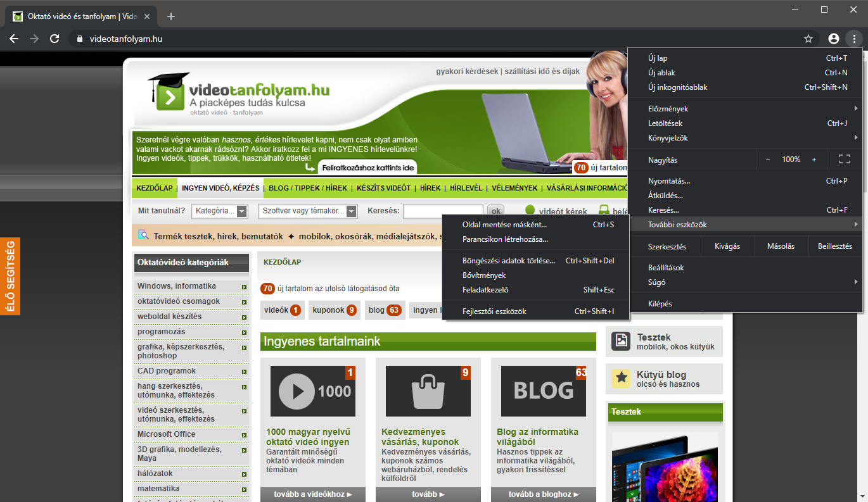Viewport: 868px width, 502px height.
Task: Open Bővítmények from the submenu
Action: tap(536, 275)
